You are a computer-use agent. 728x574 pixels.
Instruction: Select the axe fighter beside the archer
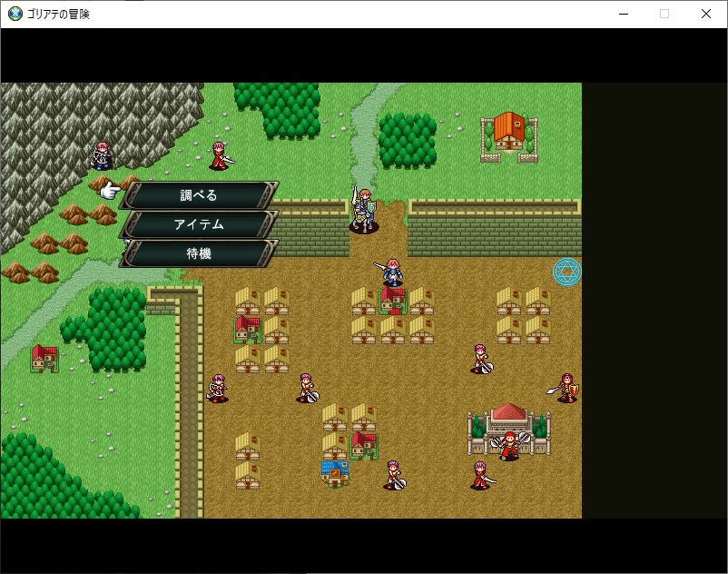(x=307, y=388)
